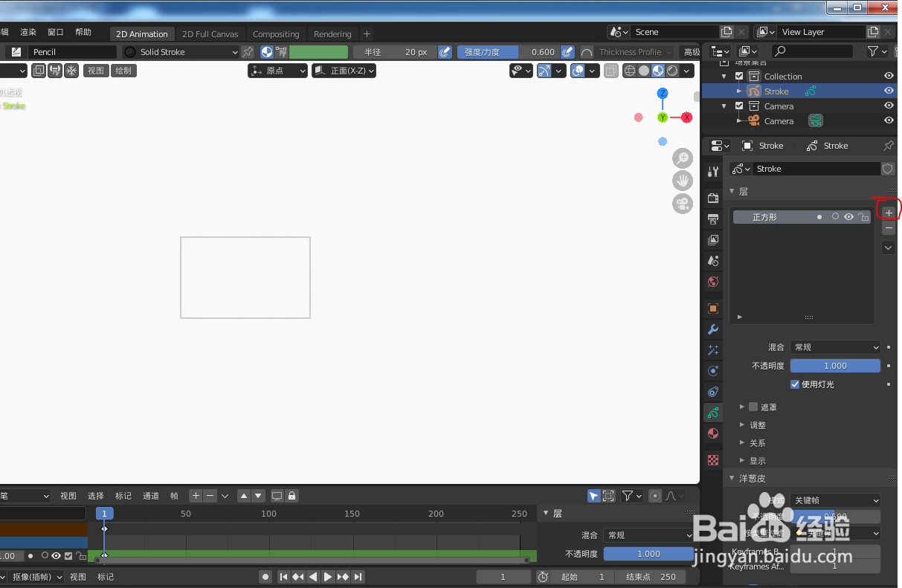This screenshot has height=588, width=902.
Task: Open the View Layer properties tab
Action: click(713, 240)
